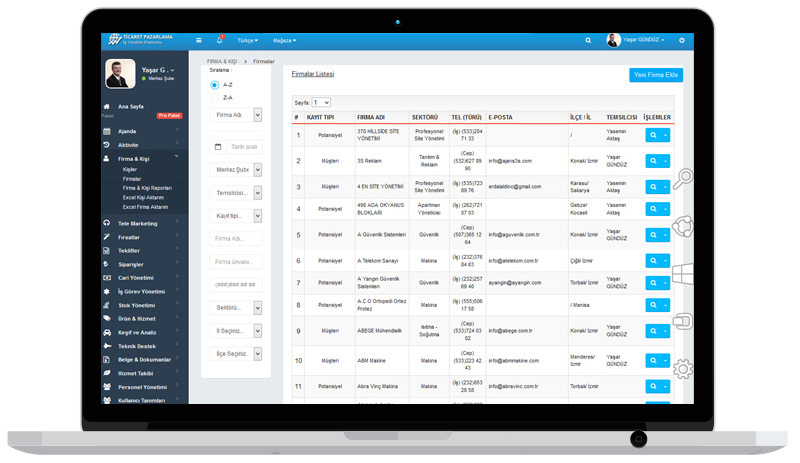
Task: Click the Ürün & Hizmet tag icon
Action: tap(107, 319)
